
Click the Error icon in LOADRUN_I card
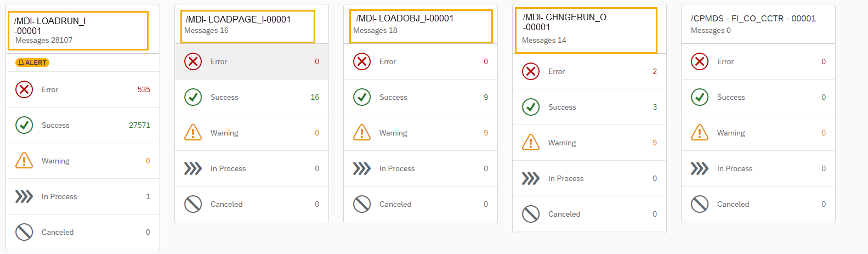[24, 89]
